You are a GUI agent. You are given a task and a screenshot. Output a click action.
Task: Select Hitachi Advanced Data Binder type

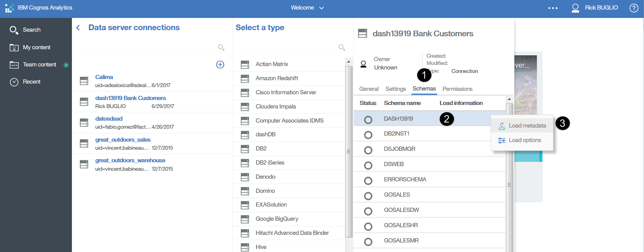(289, 233)
